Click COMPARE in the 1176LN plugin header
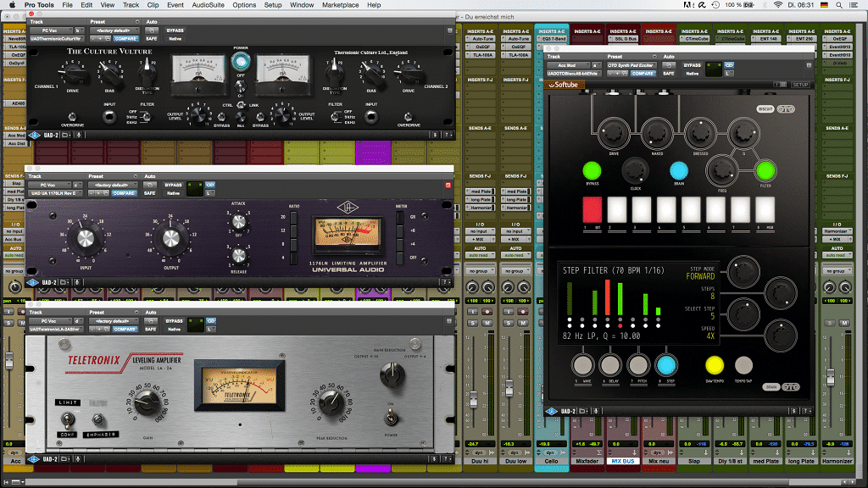The height and width of the screenshot is (488, 868). click(124, 193)
